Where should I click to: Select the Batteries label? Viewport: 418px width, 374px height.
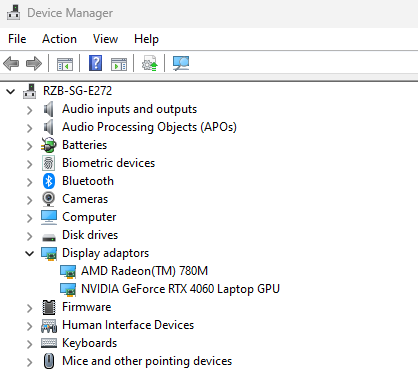pos(84,145)
